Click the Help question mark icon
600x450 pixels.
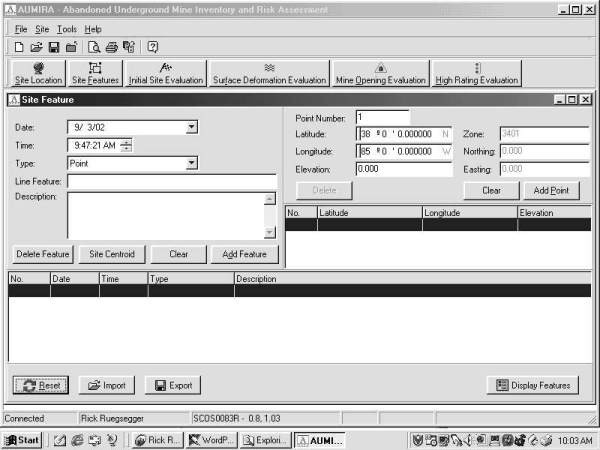tap(153, 47)
